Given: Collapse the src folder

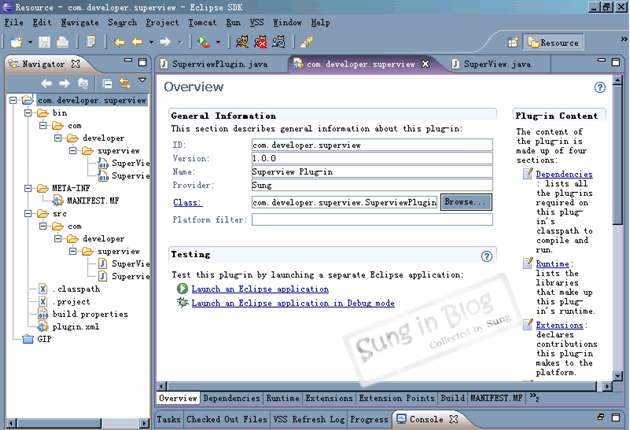Looking at the screenshot, I should pyautogui.click(x=28, y=213).
